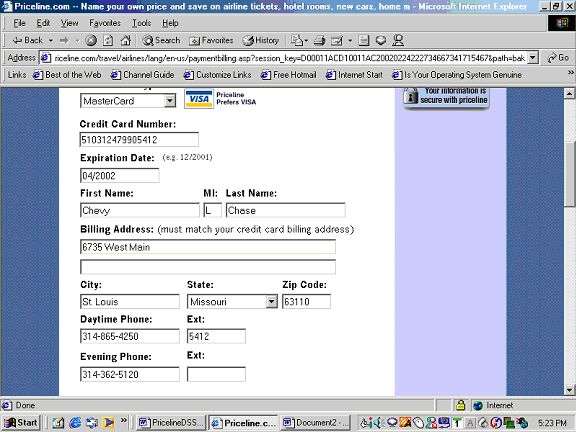Click the page scrollbar up arrow
The image size is (576, 432).
(569, 94)
